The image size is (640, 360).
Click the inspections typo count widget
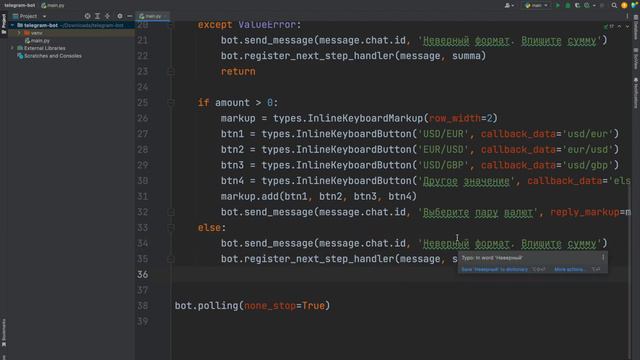pyautogui.click(x=609, y=26)
